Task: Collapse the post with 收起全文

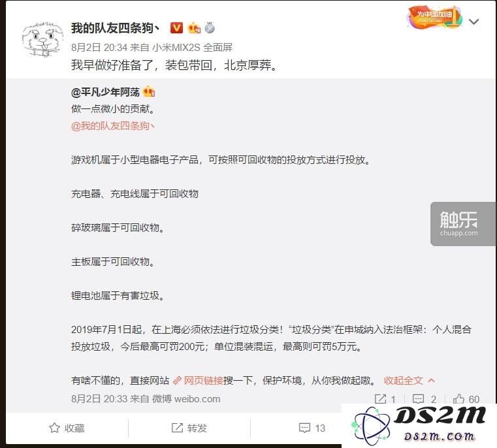Action: tap(409, 380)
